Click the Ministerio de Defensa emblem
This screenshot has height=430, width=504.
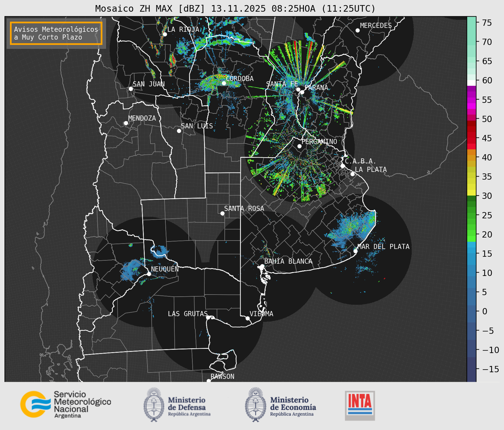coord(154,405)
